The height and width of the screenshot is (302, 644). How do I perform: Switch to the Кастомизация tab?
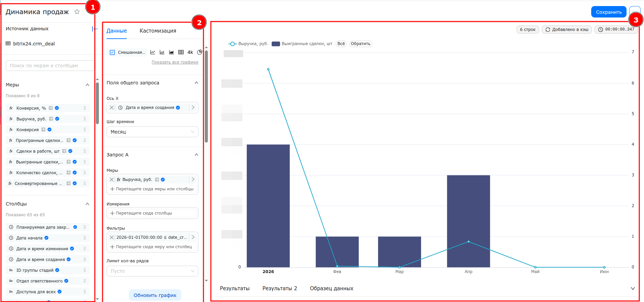158,31
